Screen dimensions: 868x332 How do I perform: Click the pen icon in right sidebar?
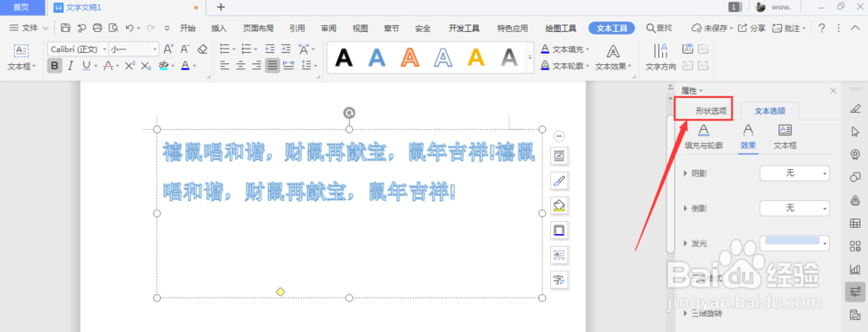pos(855,108)
